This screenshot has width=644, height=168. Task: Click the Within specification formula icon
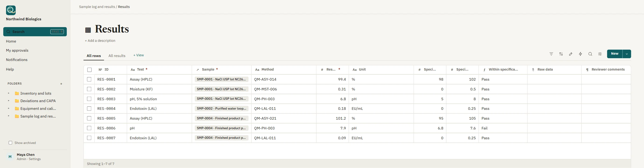coord(484,70)
